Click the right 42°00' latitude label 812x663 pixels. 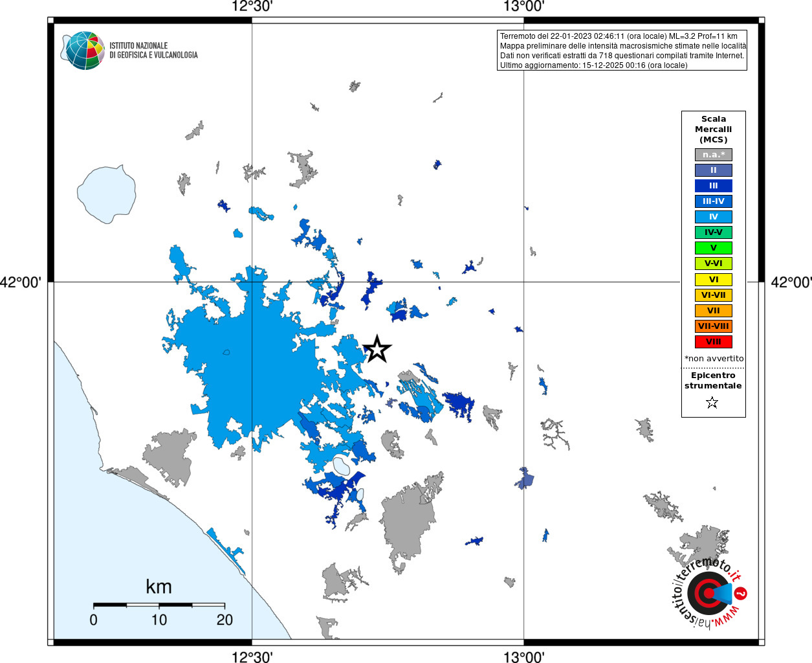791,282
